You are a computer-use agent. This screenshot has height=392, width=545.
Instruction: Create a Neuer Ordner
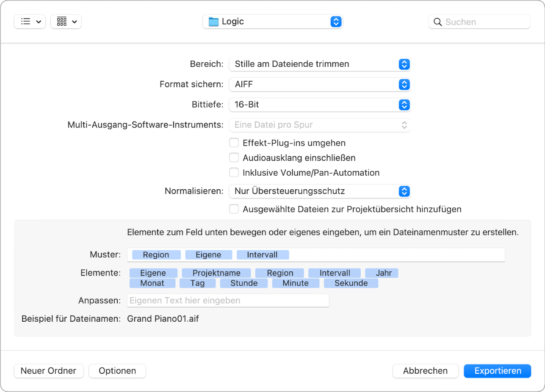pyautogui.click(x=48, y=371)
